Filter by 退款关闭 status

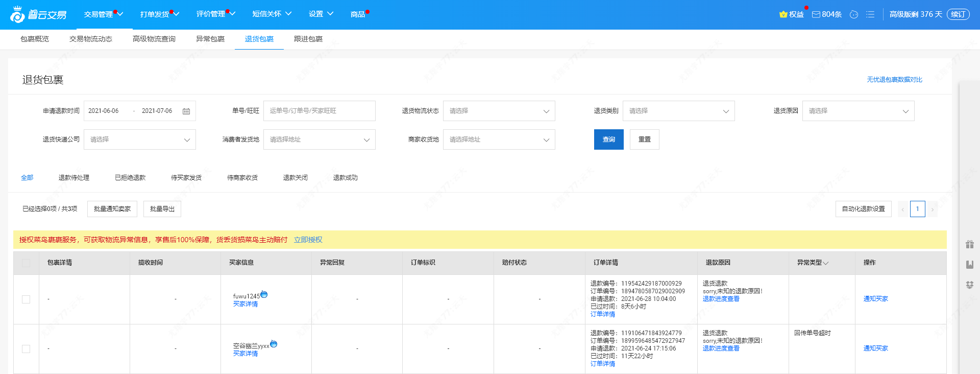point(296,178)
